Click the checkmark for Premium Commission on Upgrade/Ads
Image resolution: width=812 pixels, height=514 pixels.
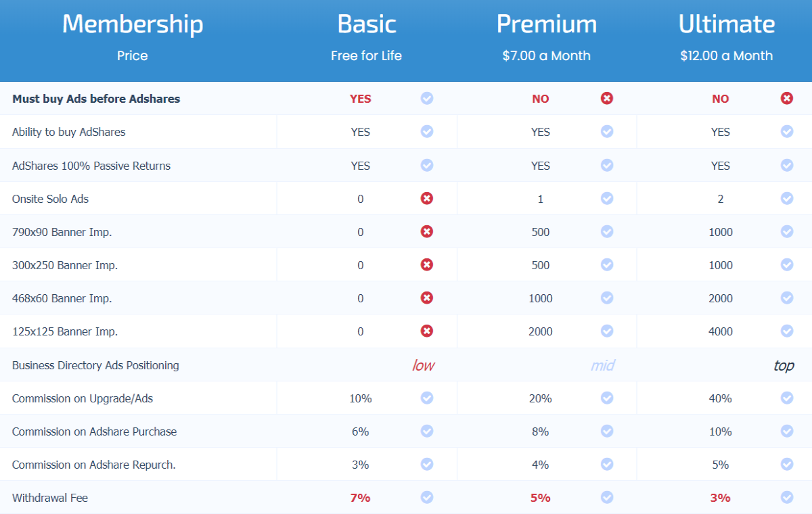click(607, 398)
